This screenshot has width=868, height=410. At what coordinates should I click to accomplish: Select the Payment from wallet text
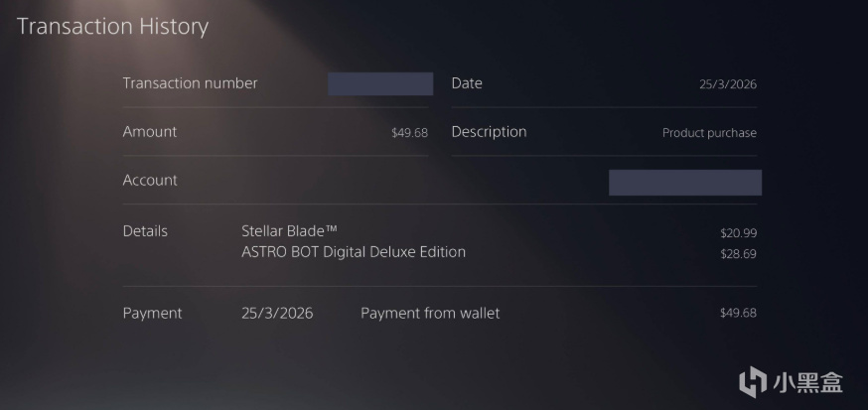coord(430,314)
